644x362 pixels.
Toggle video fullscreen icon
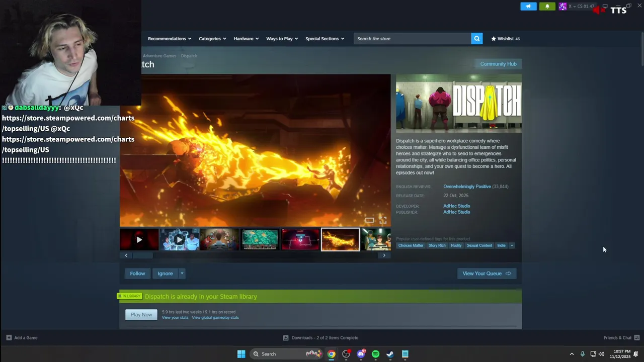point(383,220)
